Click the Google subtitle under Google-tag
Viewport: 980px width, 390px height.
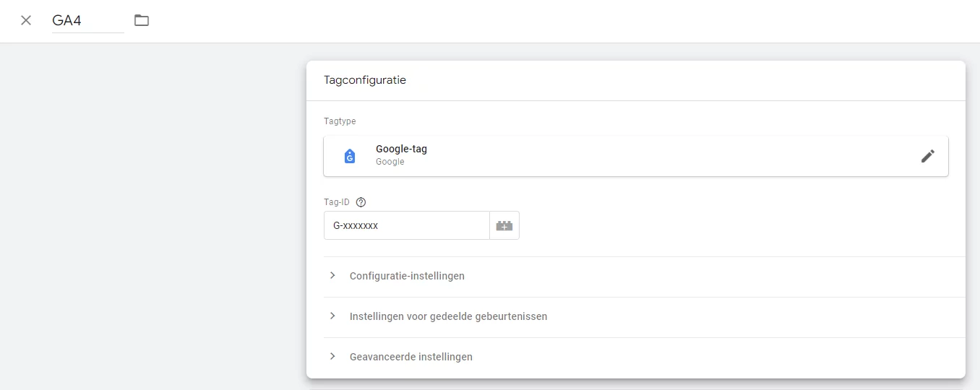pos(390,162)
